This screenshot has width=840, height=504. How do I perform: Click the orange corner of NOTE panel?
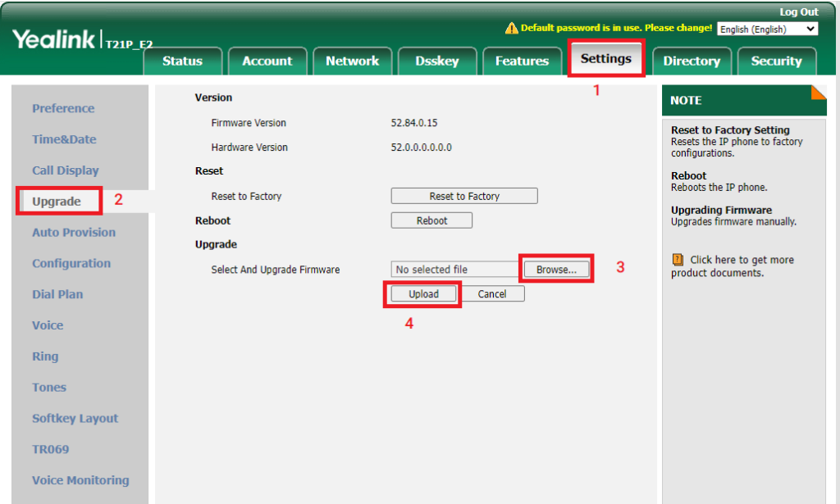(818, 92)
